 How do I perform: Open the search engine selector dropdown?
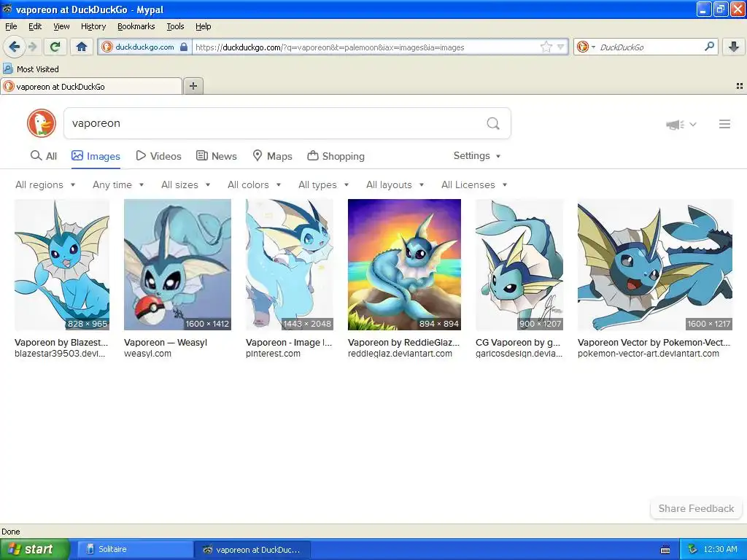pos(586,47)
